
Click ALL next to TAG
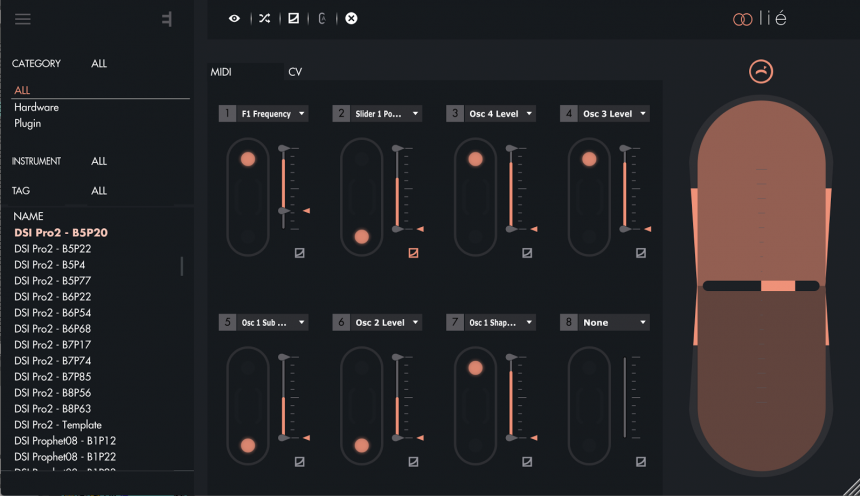99,191
